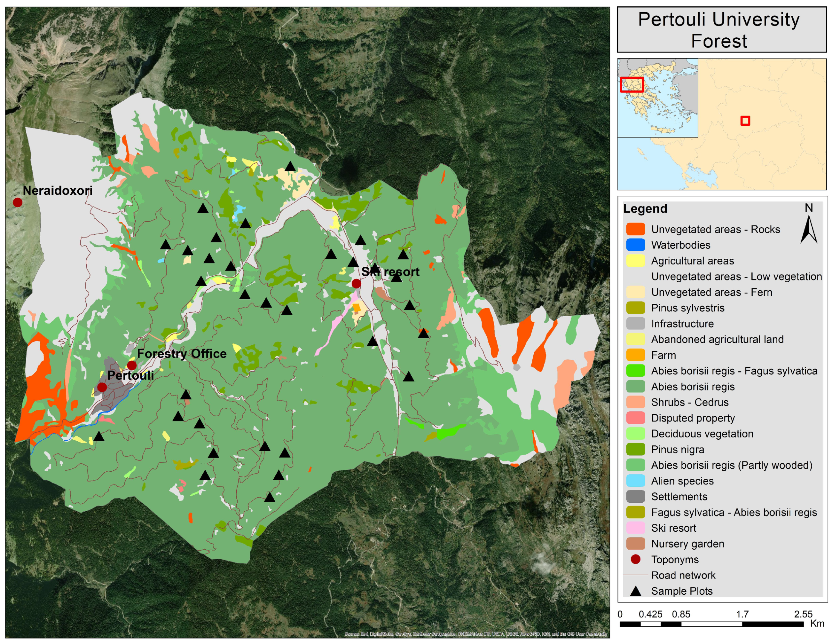The image size is (832, 644).
Task: Click the Waterbodies blue legend swatch
Action: [635, 245]
